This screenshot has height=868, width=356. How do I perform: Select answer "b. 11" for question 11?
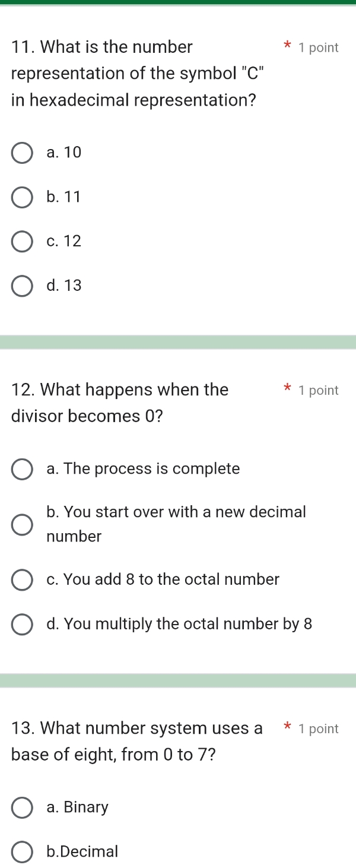click(x=22, y=197)
